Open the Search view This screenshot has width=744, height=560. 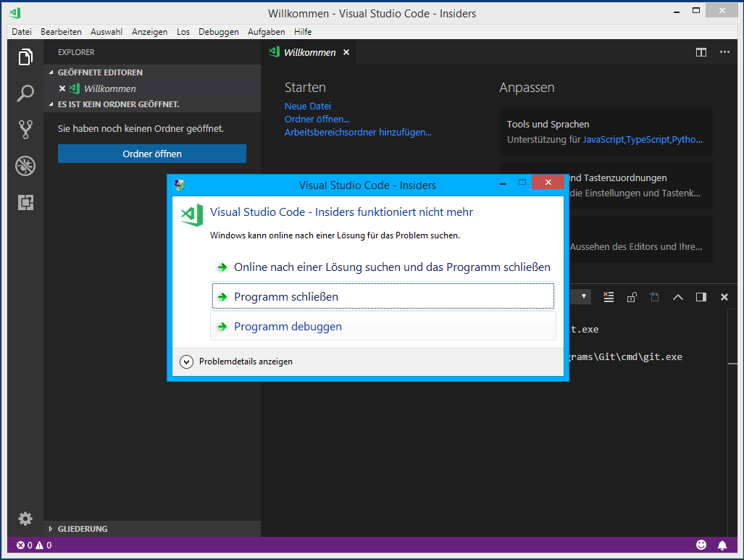click(x=25, y=93)
